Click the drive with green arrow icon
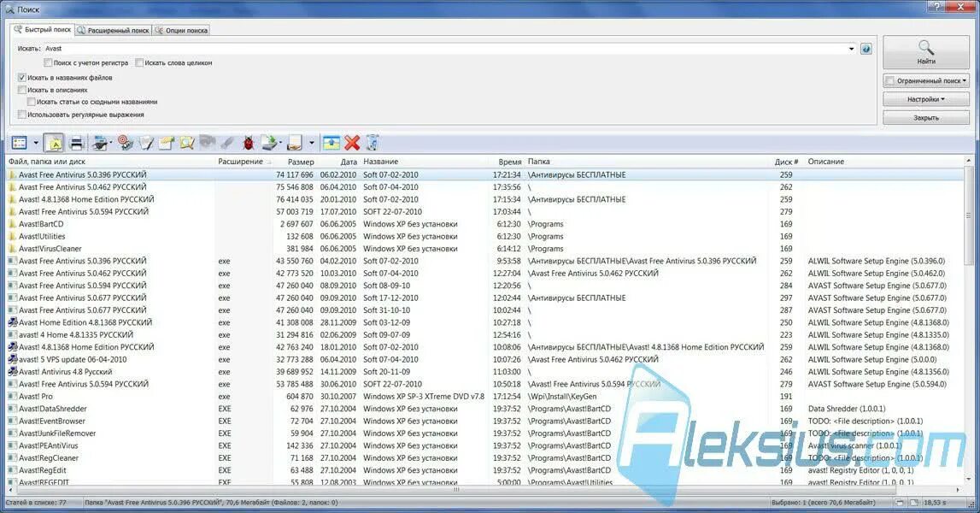The width and height of the screenshot is (980, 513). (269, 144)
